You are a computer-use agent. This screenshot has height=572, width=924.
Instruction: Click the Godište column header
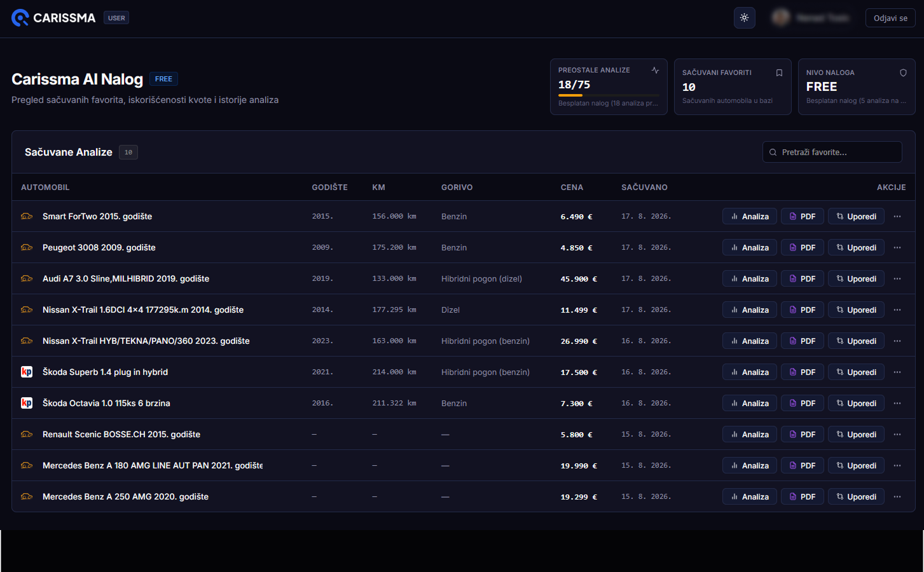pyautogui.click(x=329, y=187)
